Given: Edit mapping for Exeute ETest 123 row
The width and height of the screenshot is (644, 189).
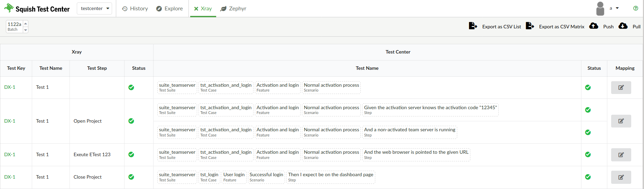Looking at the screenshot, I should 621,155.
